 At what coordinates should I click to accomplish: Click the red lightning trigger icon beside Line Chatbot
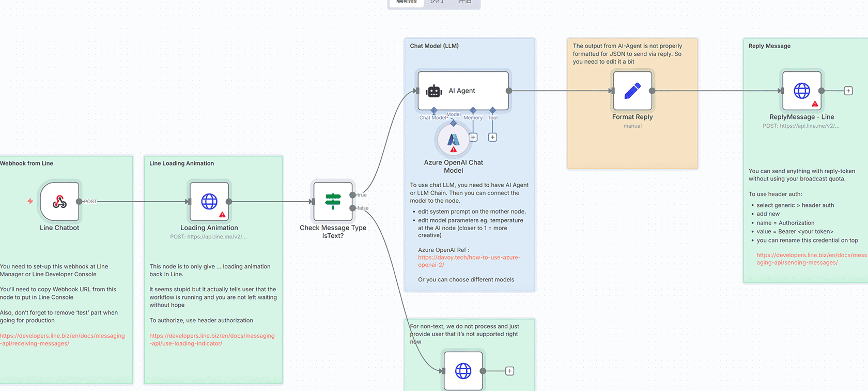30,201
